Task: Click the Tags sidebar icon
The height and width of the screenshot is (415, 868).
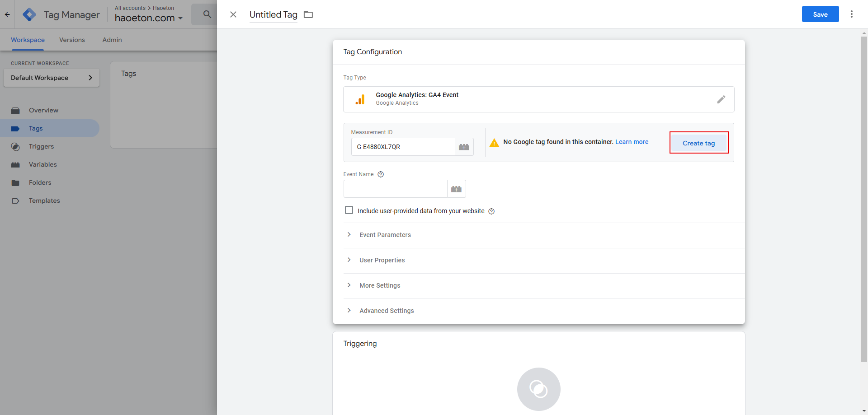Action: tap(15, 129)
